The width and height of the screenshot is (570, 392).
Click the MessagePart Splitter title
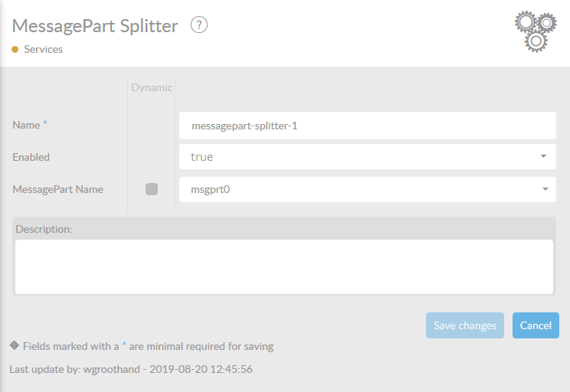pyautogui.click(x=95, y=26)
